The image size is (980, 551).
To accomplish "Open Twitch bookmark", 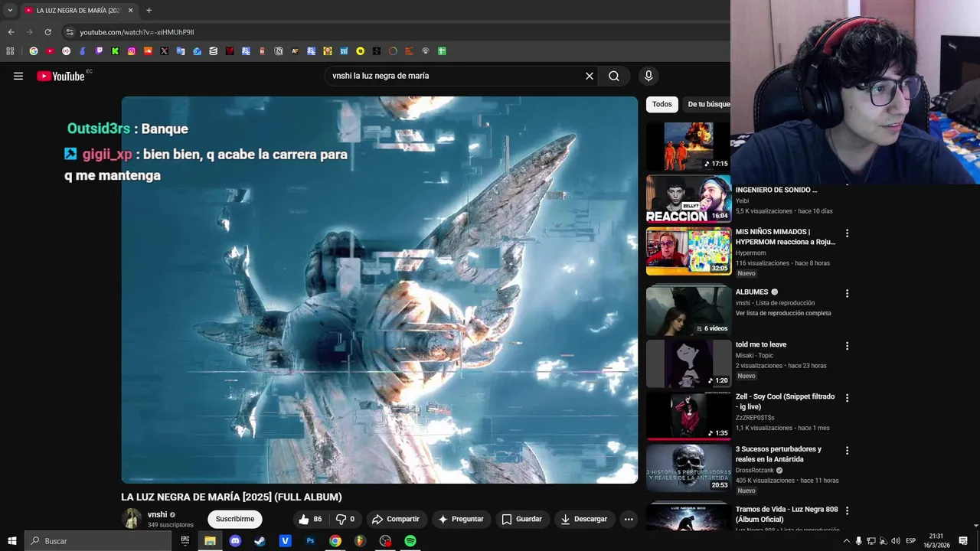I will coord(99,51).
